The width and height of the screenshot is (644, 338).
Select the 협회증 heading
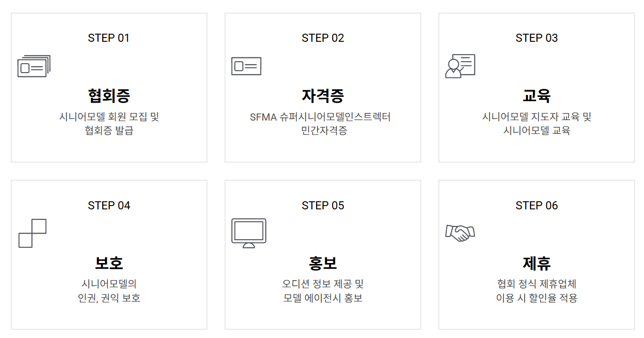[x=109, y=95]
